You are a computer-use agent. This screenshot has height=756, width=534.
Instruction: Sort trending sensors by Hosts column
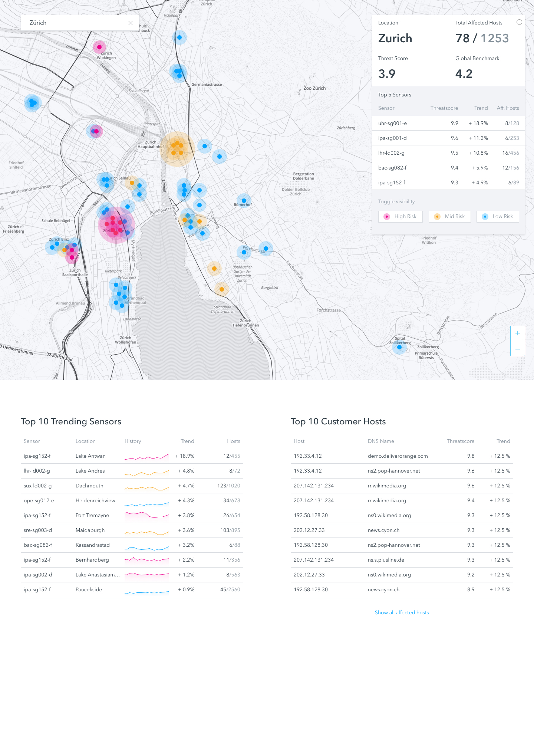234,441
